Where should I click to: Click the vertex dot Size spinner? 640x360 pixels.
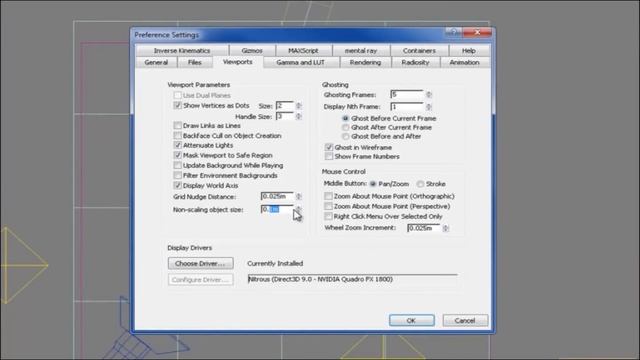click(299, 106)
